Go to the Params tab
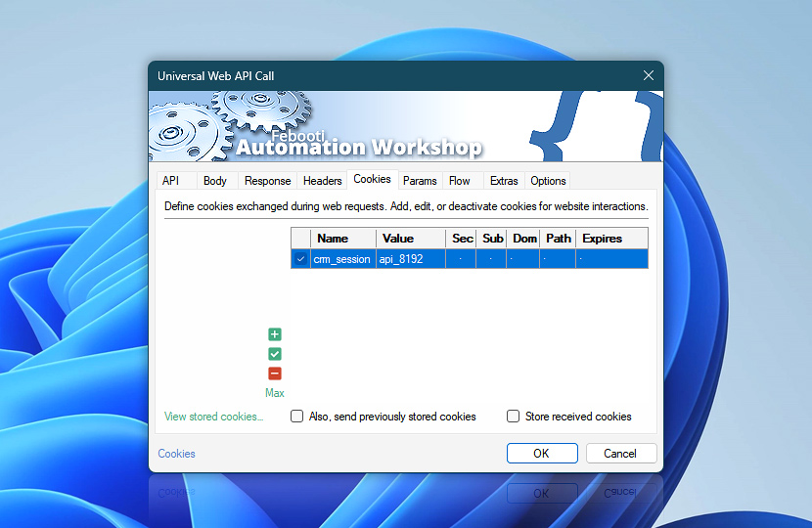This screenshot has width=812, height=528. coord(420,181)
